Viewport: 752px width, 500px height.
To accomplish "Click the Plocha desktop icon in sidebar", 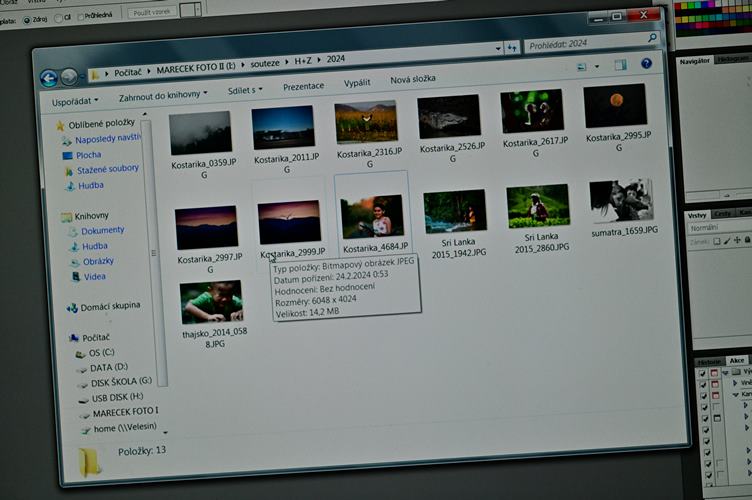I will [x=68, y=156].
